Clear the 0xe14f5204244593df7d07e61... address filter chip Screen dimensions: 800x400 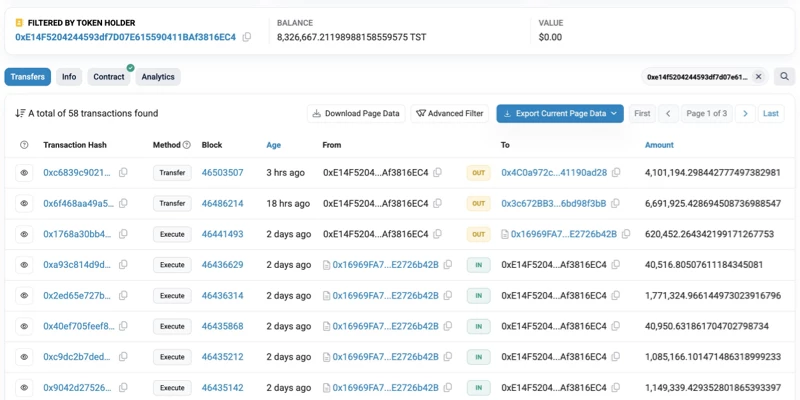click(758, 77)
